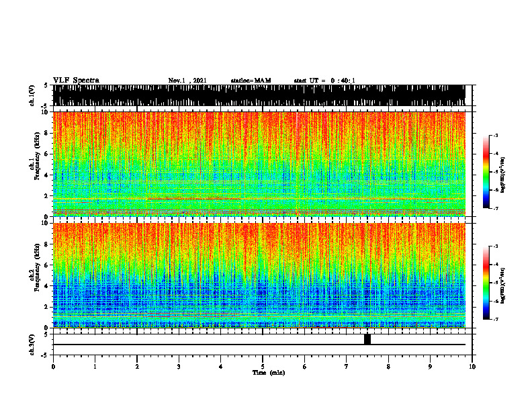Click the ch.1(V) waveform panel
This screenshot has height=411, width=532.
[x=259, y=95]
